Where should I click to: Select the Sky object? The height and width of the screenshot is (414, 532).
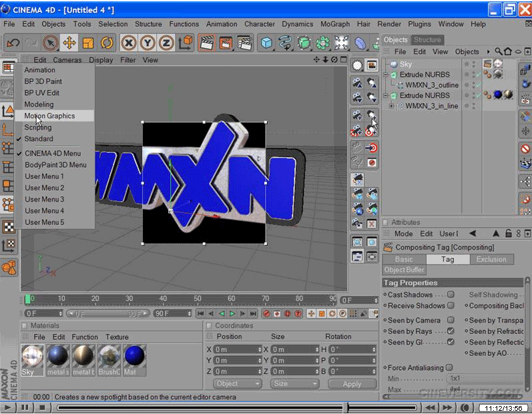point(405,64)
